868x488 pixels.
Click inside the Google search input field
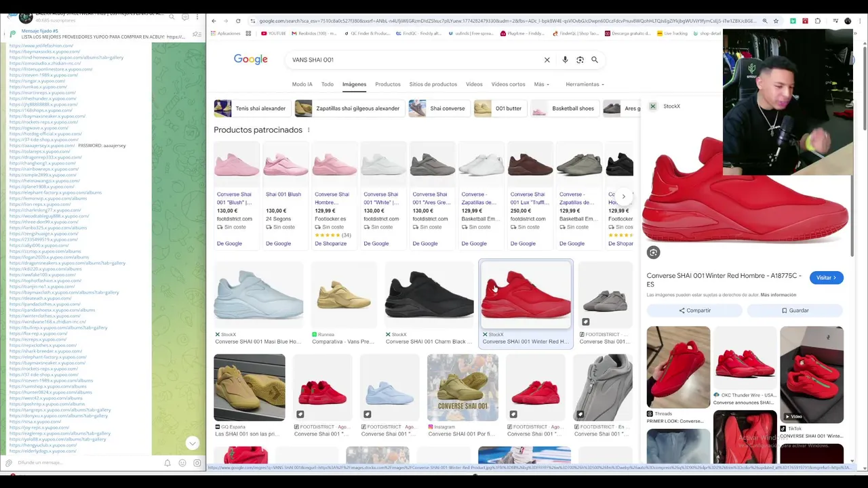(414, 60)
